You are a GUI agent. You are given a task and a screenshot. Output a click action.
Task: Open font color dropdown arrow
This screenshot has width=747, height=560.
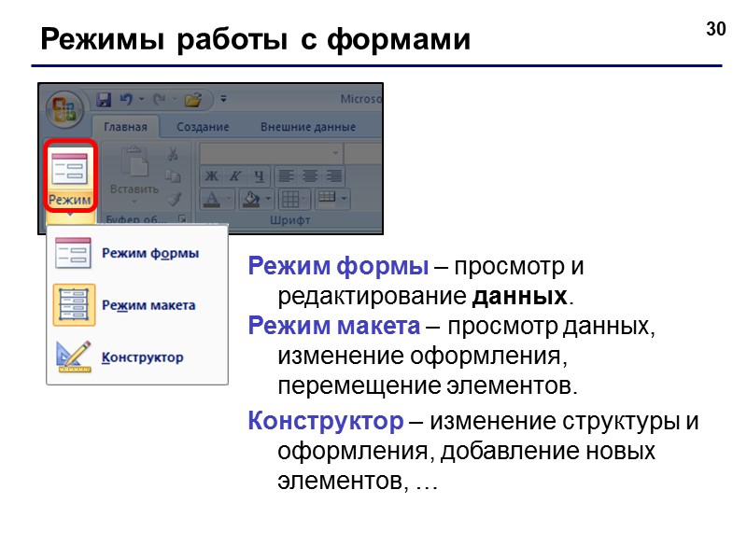[229, 199]
